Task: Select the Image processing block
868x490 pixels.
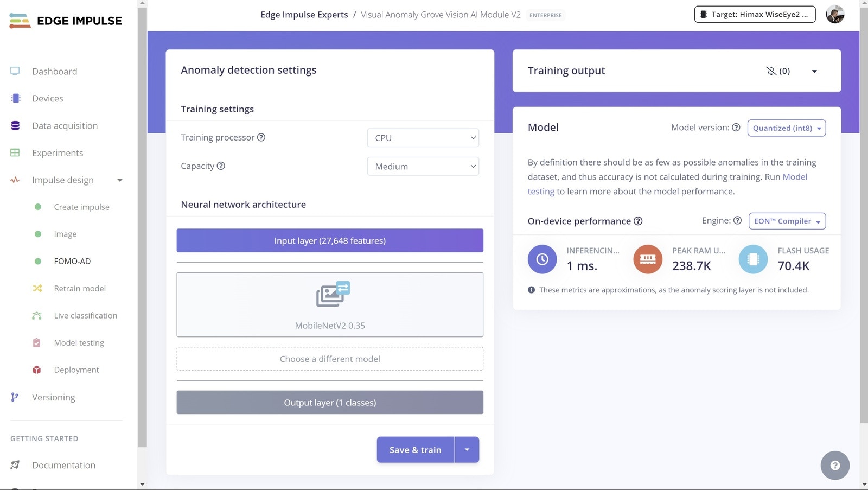Action: (x=65, y=234)
